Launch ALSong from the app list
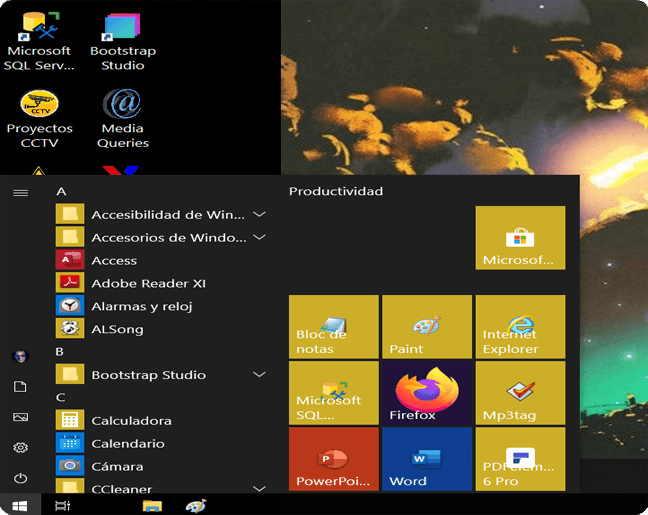 coord(117,329)
